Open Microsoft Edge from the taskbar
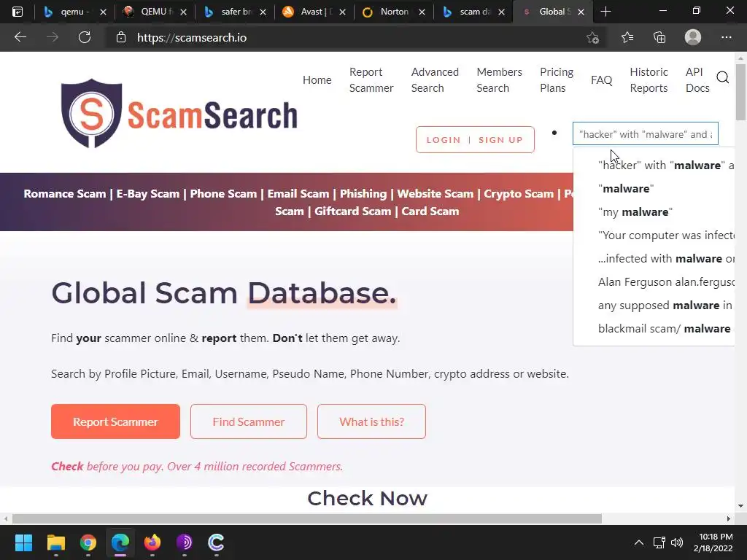 pyautogui.click(x=120, y=542)
